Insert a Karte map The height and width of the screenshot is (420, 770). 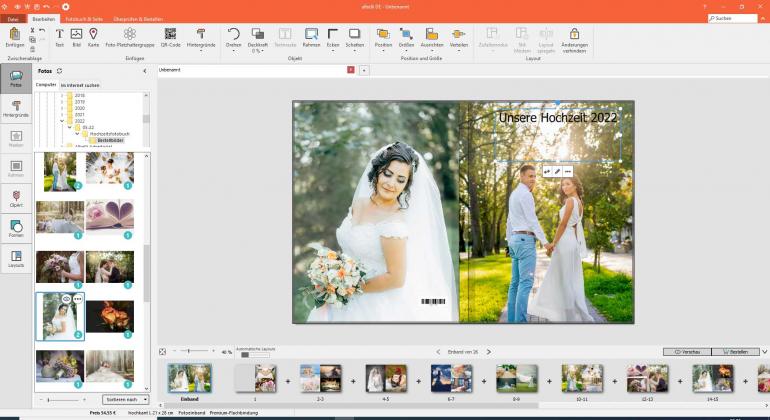93,37
